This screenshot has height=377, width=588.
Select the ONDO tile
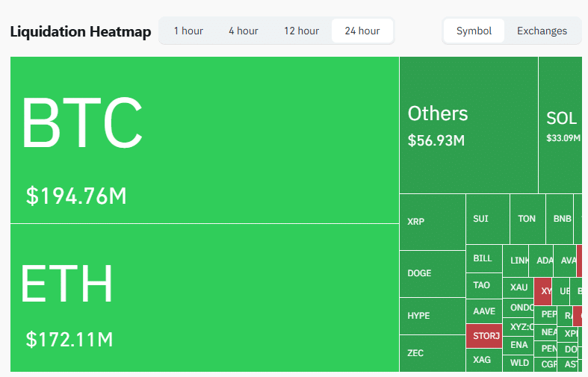(x=518, y=308)
